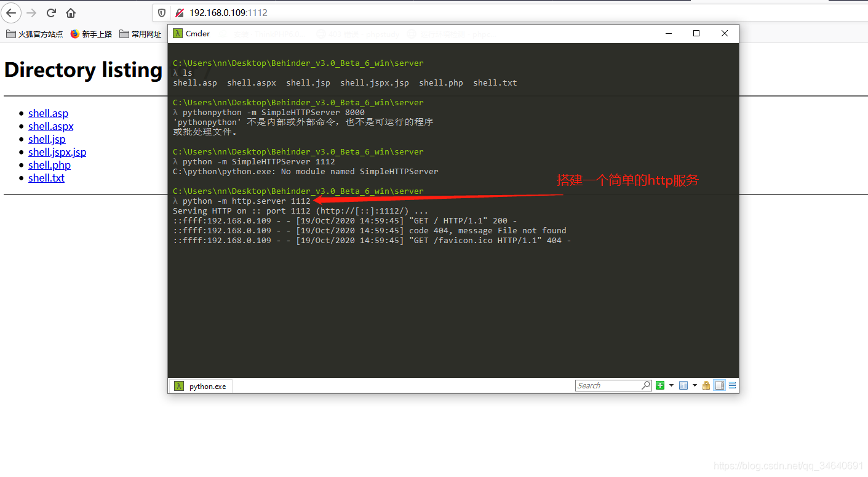This screenshot has width=868, height=477.
Task: Go to the browser home page
Action: pyautogui.click(x=71, y=13)
